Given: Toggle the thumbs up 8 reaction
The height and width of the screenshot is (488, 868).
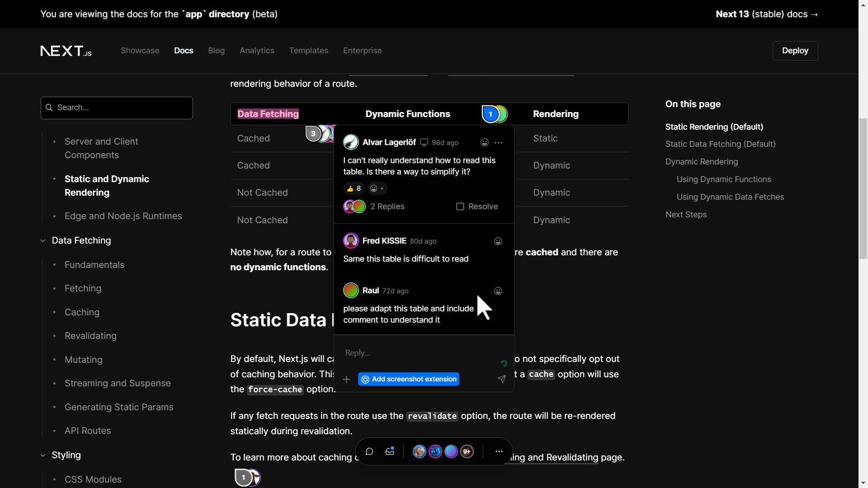Looking at the screenshot, I should click(x=354, y=188).
